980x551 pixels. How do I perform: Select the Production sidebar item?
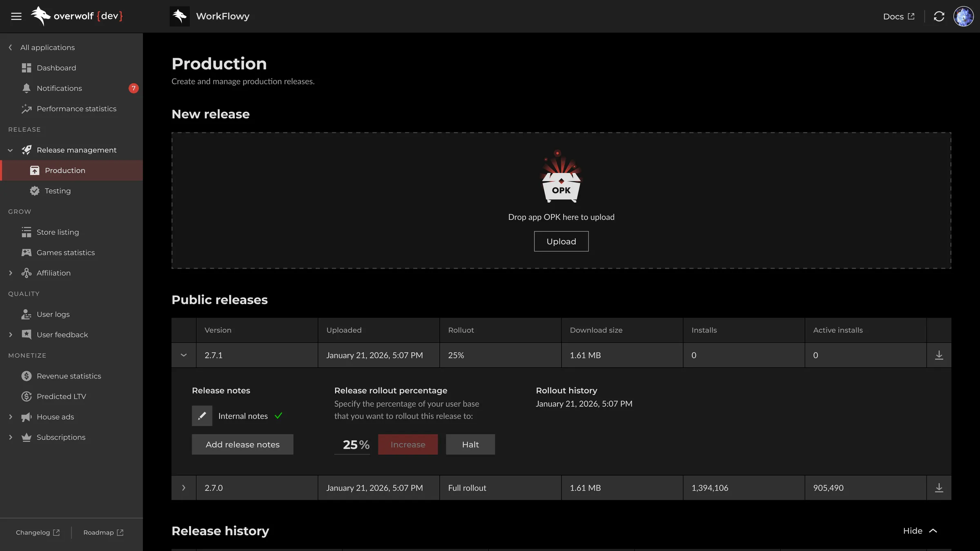tap(71, 171)
